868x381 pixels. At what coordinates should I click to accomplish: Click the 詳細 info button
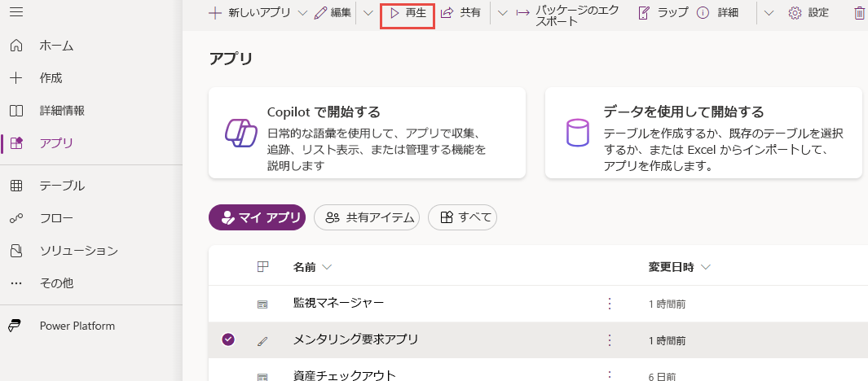(x=717, y=13)
